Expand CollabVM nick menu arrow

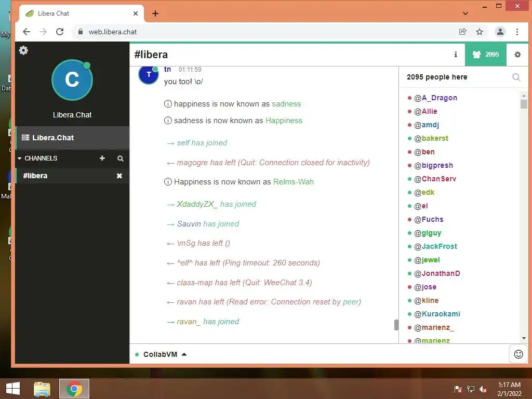(184, 354)
